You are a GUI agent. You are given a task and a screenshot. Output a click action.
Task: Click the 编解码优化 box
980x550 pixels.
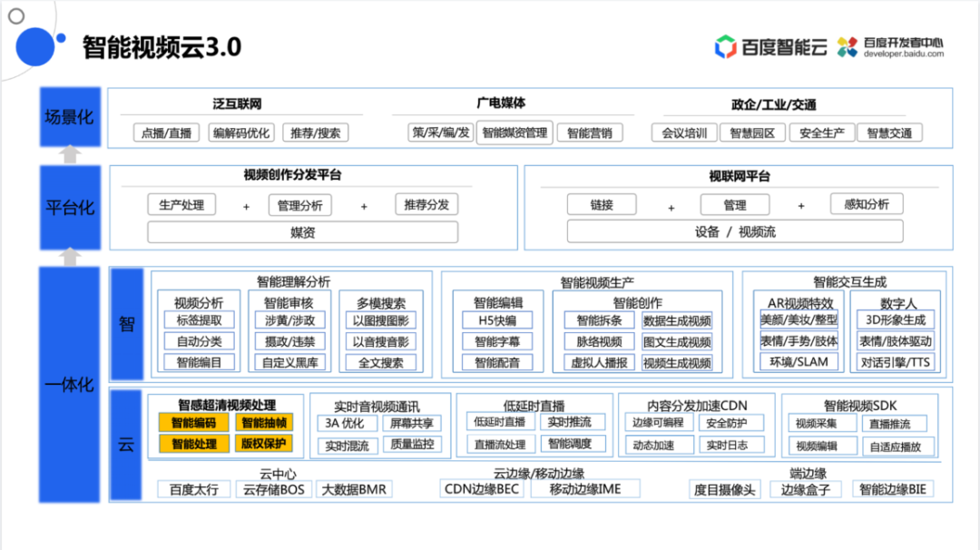point(241,133)
